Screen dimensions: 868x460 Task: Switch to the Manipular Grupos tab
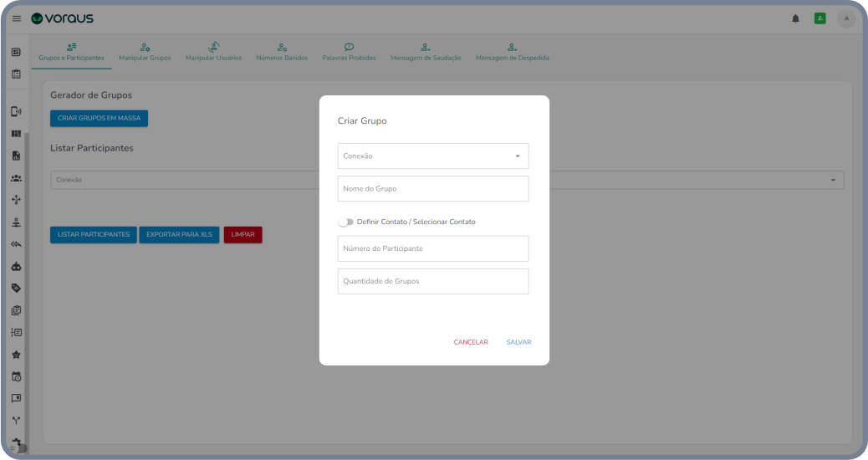[145, 52]
